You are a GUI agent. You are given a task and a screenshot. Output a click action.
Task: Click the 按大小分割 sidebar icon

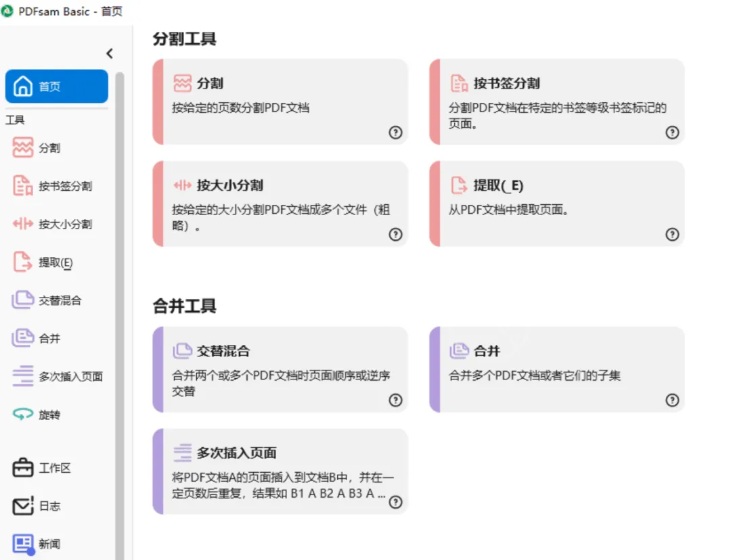(x=23, y=224)
